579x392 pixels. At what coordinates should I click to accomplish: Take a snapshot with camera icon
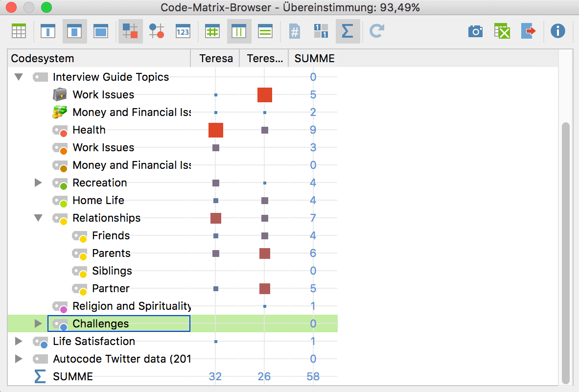tap(476, 31)
